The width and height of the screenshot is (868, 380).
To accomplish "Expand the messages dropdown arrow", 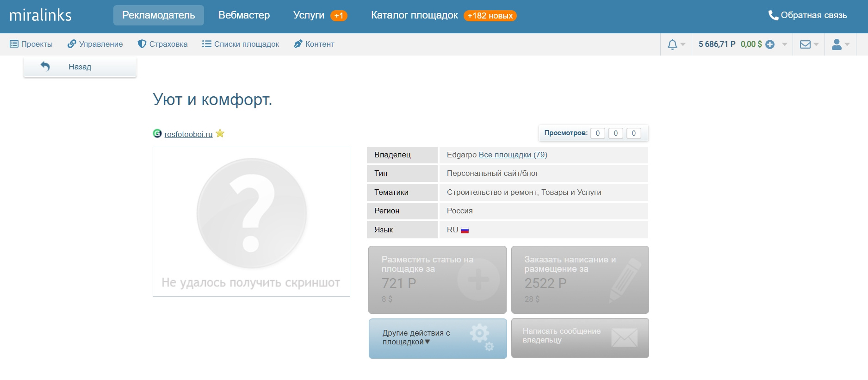I will tap(816, 44).
